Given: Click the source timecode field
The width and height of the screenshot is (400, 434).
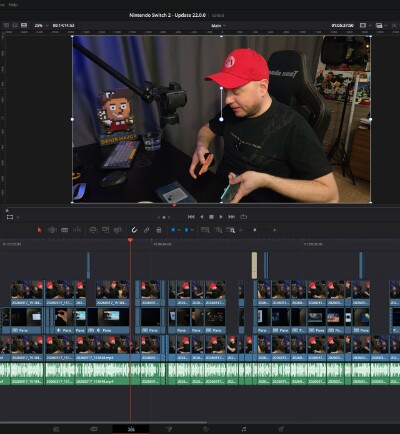Looking at the screenshot, I should point(63,26).
